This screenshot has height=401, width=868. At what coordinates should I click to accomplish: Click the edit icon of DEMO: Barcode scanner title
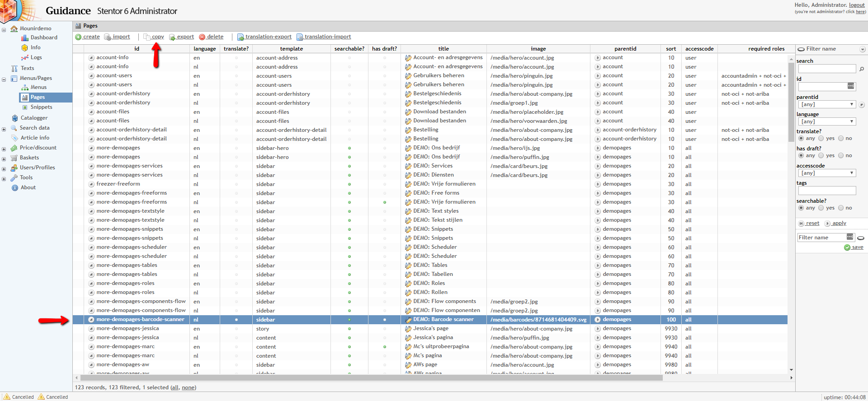408,320
